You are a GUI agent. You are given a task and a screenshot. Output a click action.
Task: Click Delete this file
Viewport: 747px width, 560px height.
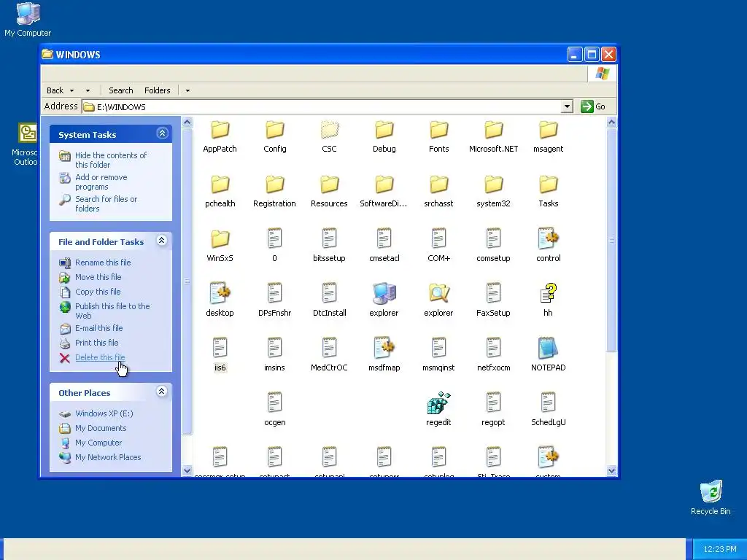tap(100, 357)
